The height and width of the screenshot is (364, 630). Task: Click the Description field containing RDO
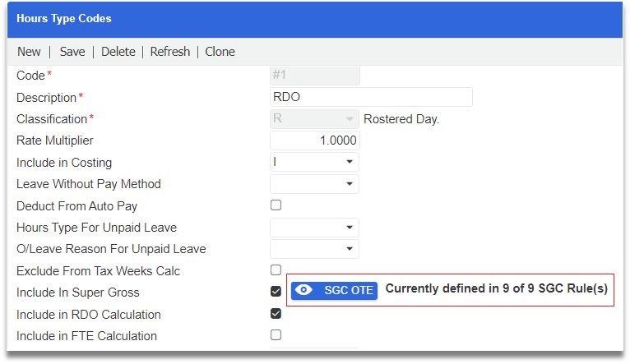371,97
